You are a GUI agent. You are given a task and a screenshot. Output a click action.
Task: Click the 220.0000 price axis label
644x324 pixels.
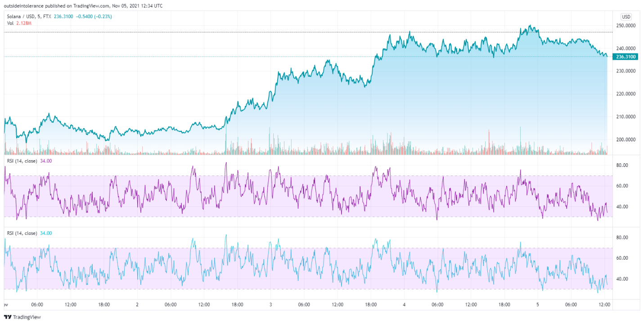[x=626, y=94]
